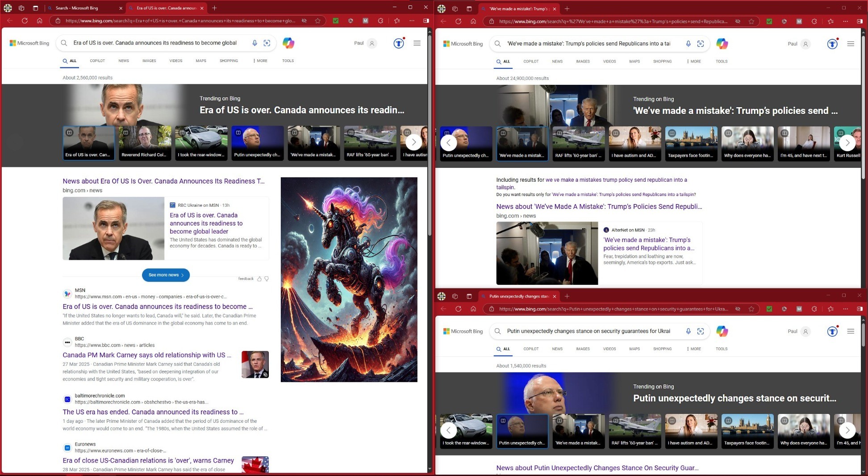Click microphone icon in the bottom-right Bing window
Viewport: 868px width, 476px height.
point(688,331)
